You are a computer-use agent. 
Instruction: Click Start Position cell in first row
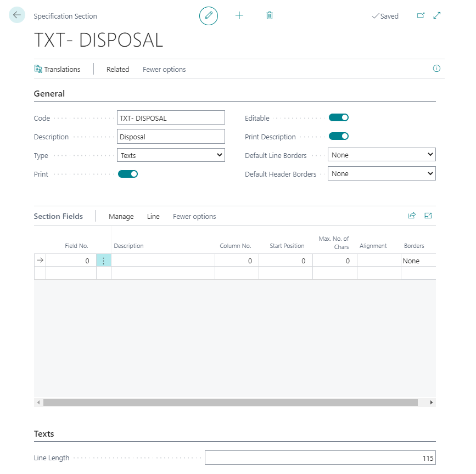[285, 261]
